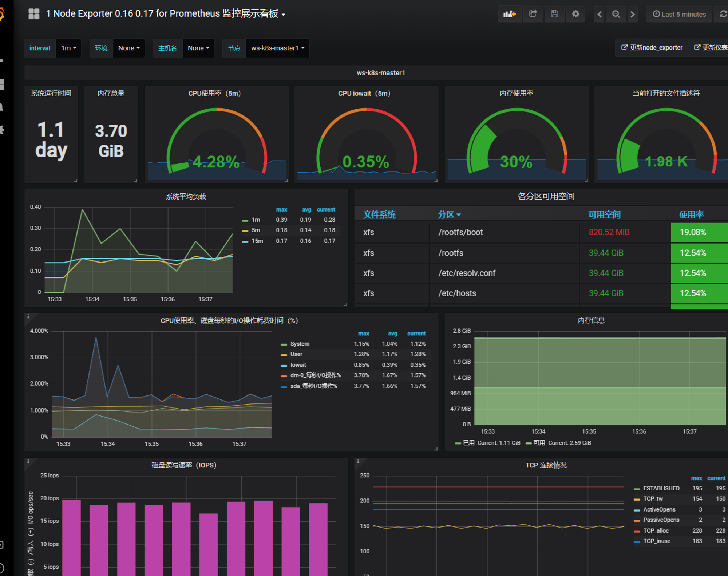Screen dimensions: 728x576
Task: Click the 更新node_exporter link
Action: coord(652,48)
